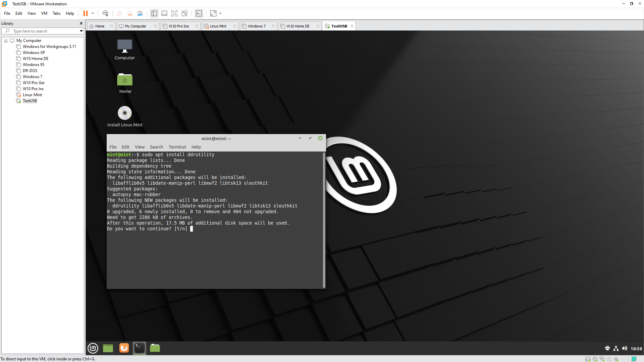Open the Terminal menu in terminal window
Image resolution: width=644 pixels, height=362 pixels.
(x=177, y=147)
